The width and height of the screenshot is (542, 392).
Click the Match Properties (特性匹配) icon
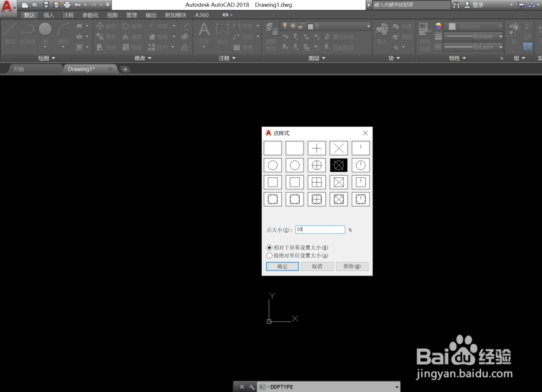[x=425, y=36]
